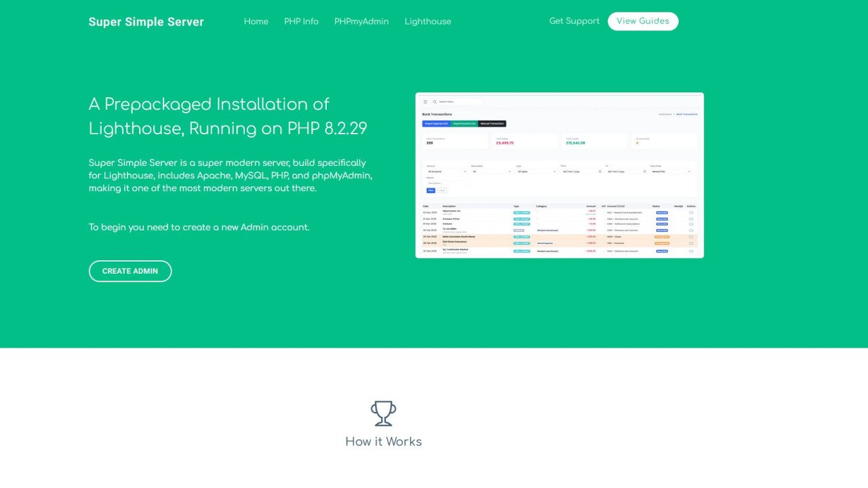Click Import Expense CSV button in preview
868x488 pixels.
(x=436, y=124)
